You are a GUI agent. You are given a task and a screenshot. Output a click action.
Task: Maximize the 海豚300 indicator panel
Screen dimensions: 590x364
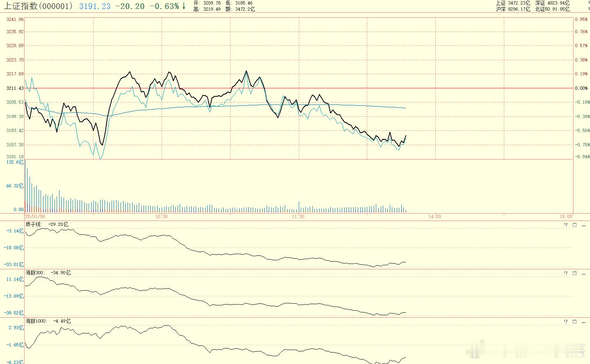pos(574,273)
